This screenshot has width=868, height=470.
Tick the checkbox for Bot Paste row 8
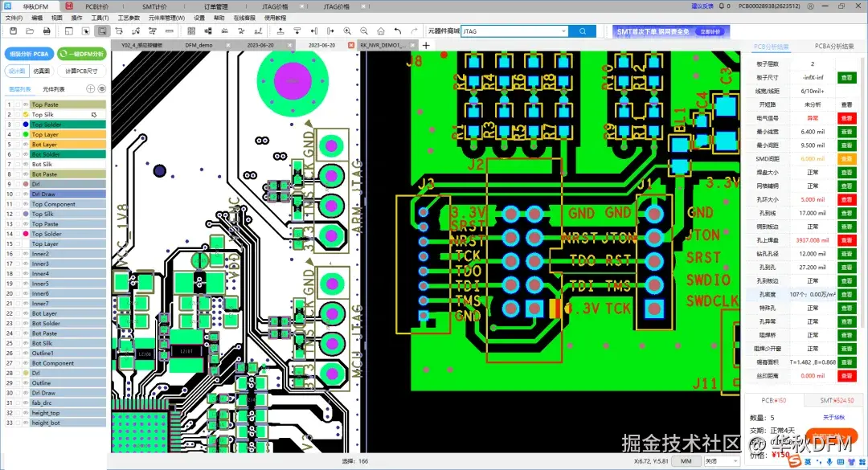pos(18,174)
